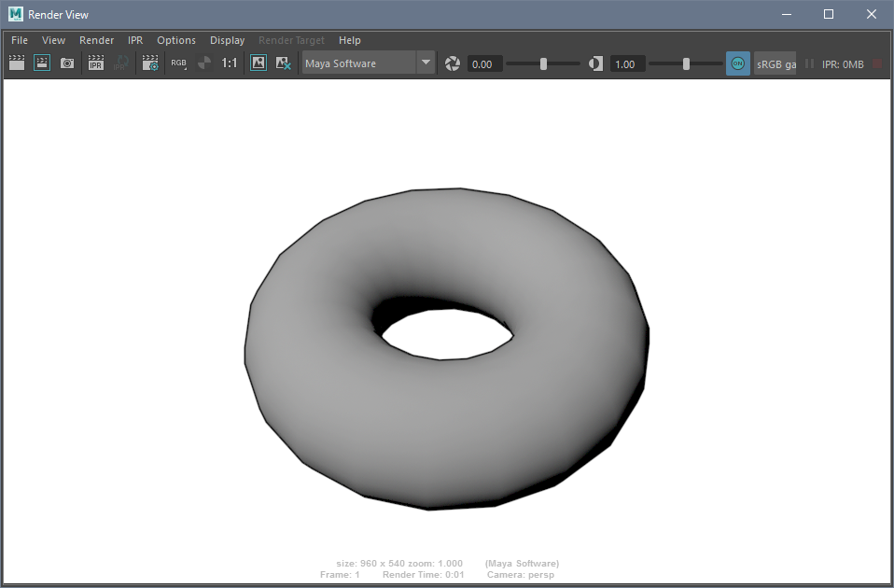Open the Display menu

pos(227,40)
